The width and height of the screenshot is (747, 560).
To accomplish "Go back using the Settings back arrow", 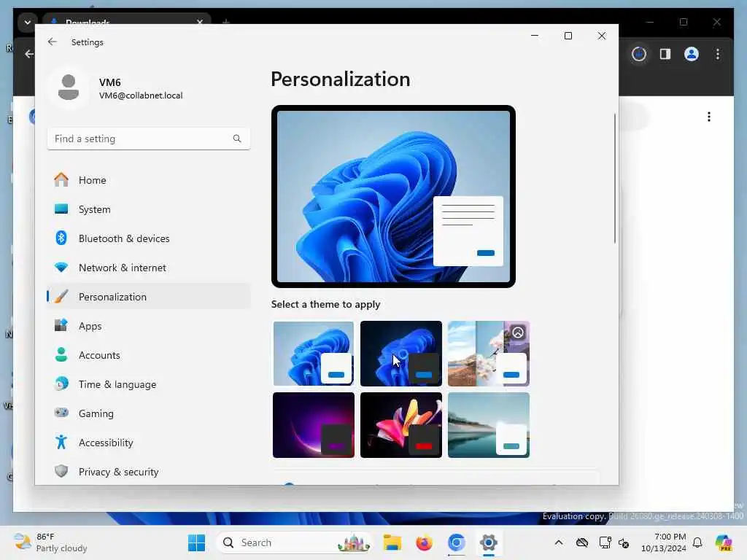I will [53, 42].
